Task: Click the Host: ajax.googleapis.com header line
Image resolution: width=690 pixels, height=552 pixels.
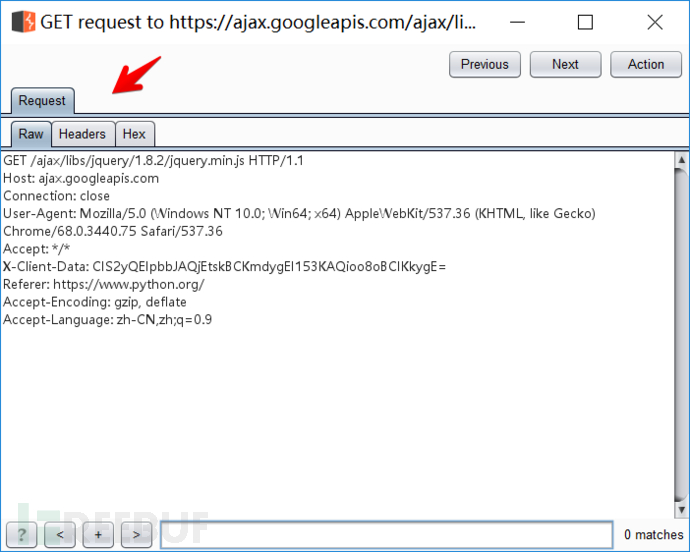Action: click(x=81, y=178)
